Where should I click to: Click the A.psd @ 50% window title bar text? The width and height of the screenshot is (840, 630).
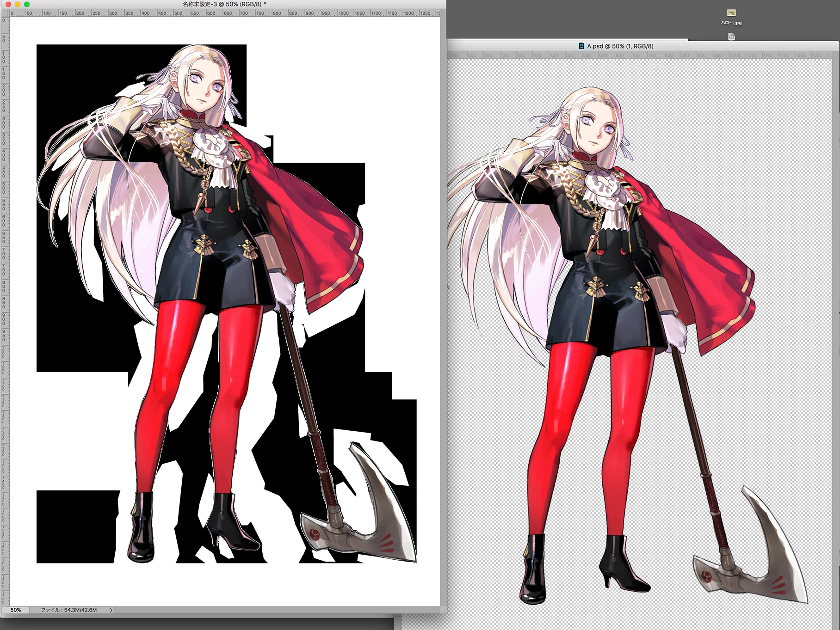coord(620,46)
